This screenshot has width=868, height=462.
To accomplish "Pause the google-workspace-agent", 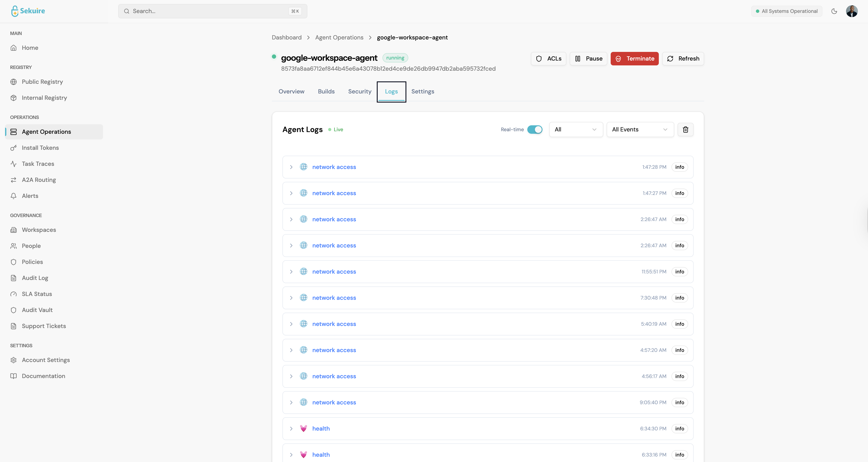I will tap(588, 59).
